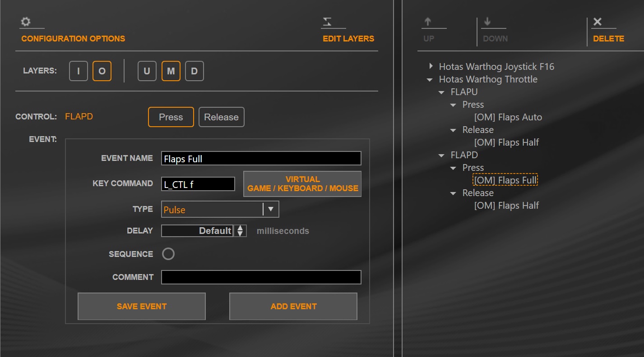Collapse Press under FLAPU
The height and width of the screenshot is (357, 644).
click(x=453, y=105)
